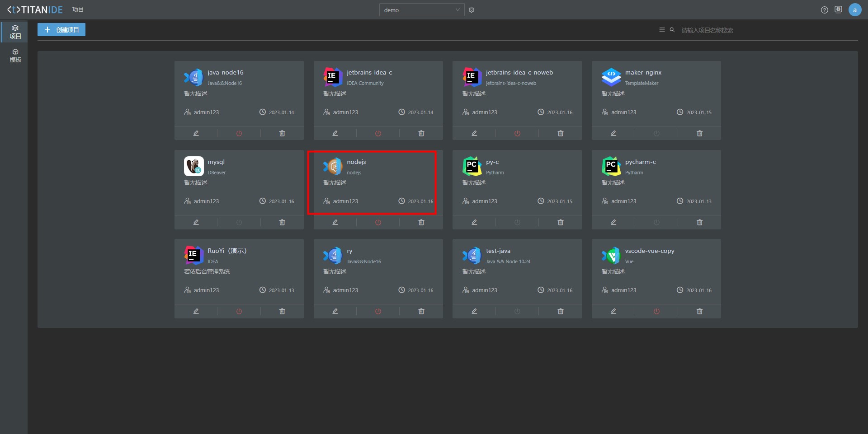Edit the vscode-vue-copy project
868x434 pixels.
click(613, 311)
